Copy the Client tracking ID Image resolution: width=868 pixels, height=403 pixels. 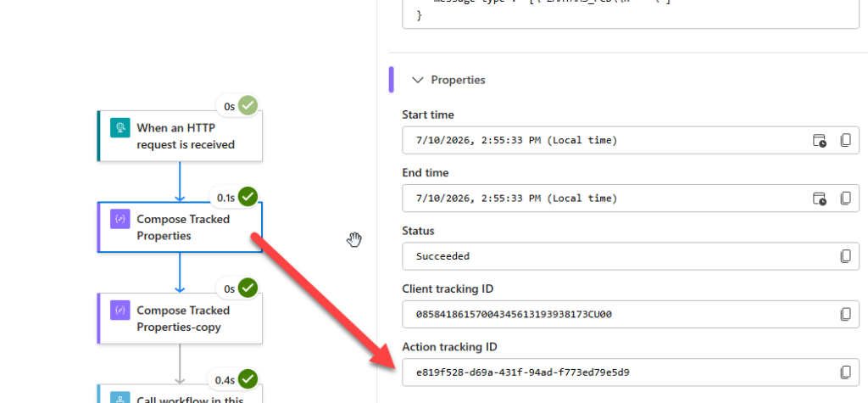click(x=845, y=314)
